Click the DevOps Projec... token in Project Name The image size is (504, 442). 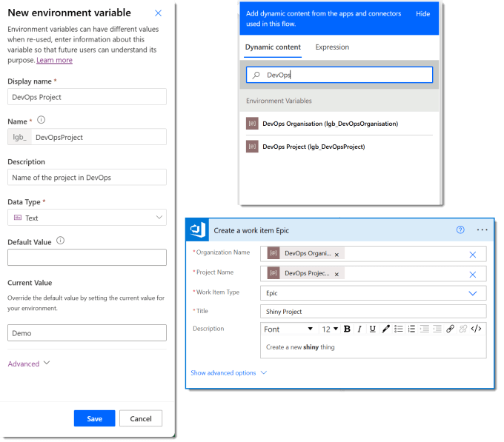tap(305, 273)
